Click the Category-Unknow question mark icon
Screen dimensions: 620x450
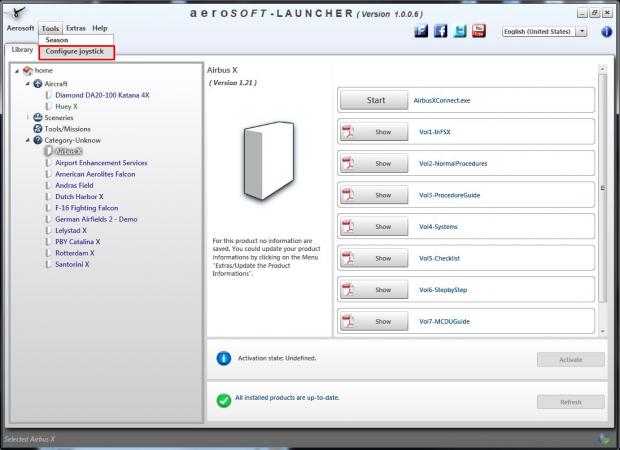(x=38, y=140)
